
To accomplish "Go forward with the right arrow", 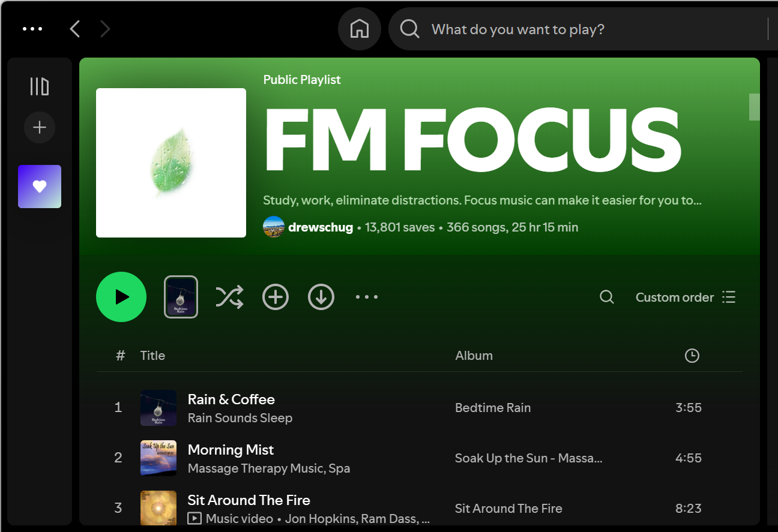I will 105,29.
